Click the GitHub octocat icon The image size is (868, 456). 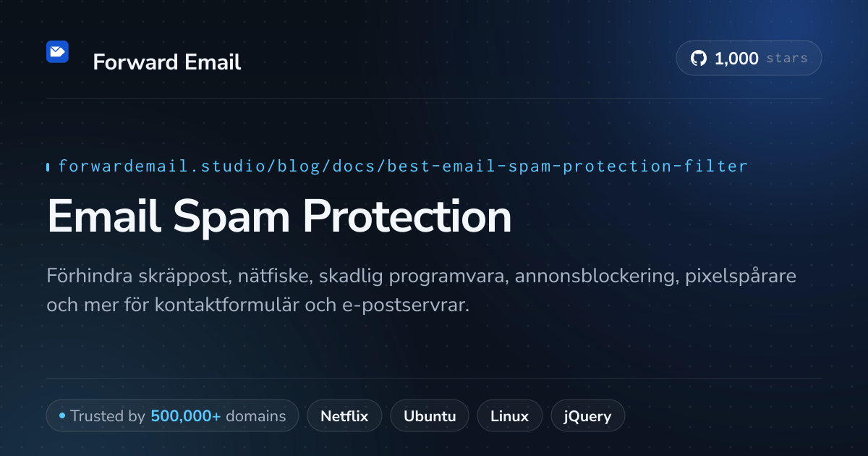point(699,59)
